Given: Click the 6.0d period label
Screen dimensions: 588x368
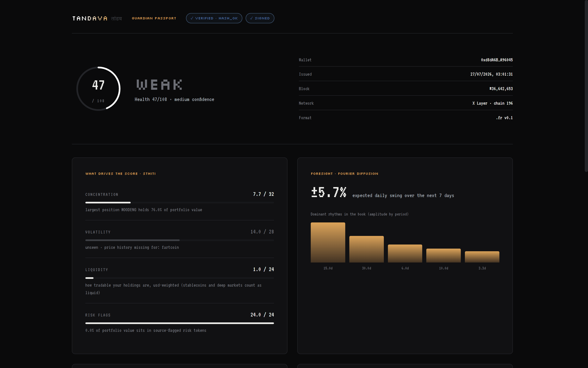Looking at the screenshot, I should click(x=405, y=268).
